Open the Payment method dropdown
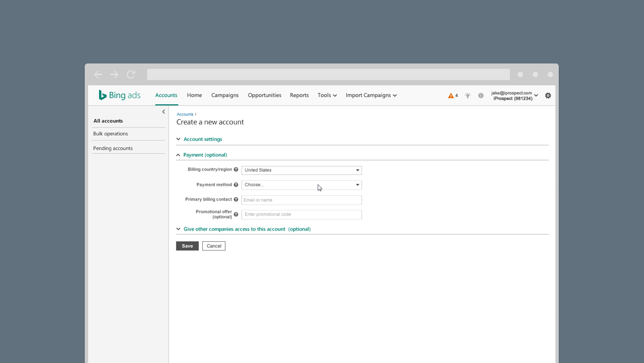This screenshot has height=363, width=644. pyautogui.click(x=301, y=185)
